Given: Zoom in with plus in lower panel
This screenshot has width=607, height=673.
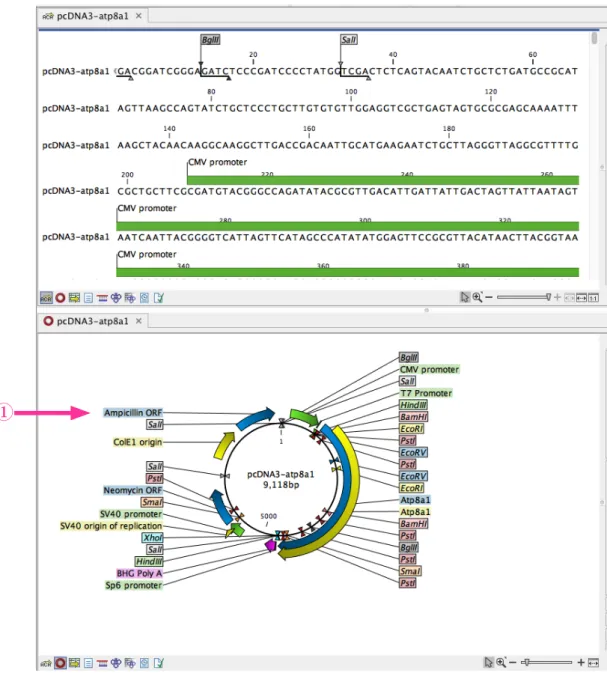Looking at the screenshot, I should pos(581,663).
